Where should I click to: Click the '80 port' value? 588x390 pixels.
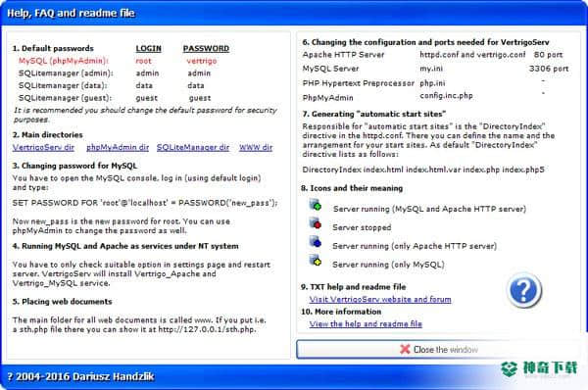click(548, 55)
